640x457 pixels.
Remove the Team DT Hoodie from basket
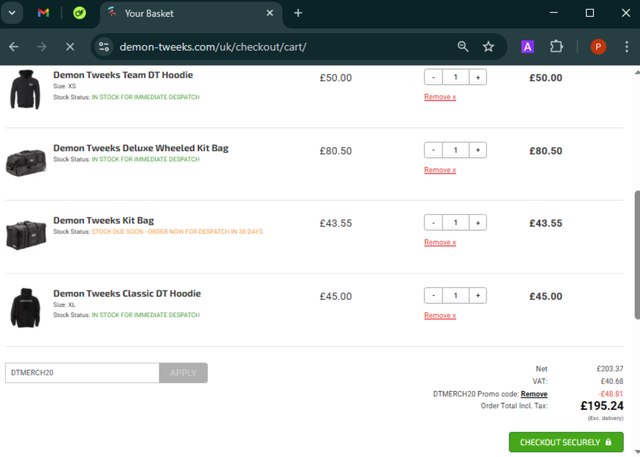click(x=440, y=97)
